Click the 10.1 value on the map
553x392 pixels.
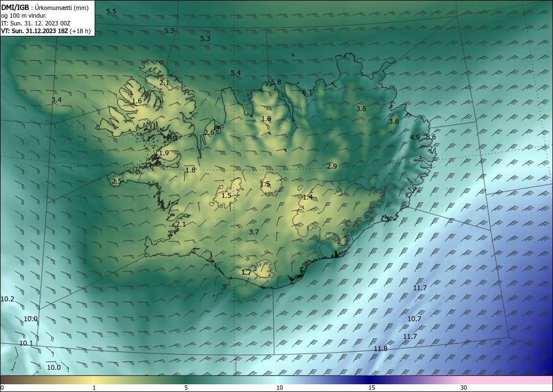(26, 343)
